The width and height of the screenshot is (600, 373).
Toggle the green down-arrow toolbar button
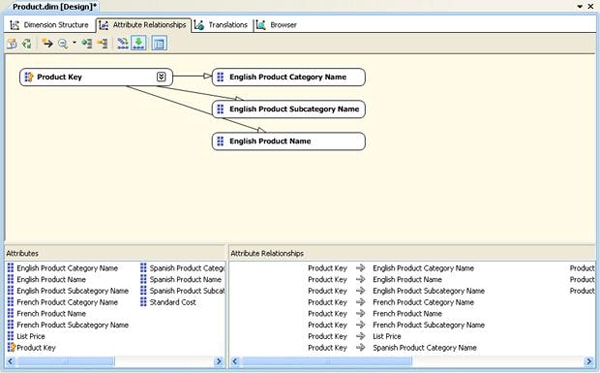point(139,43)
